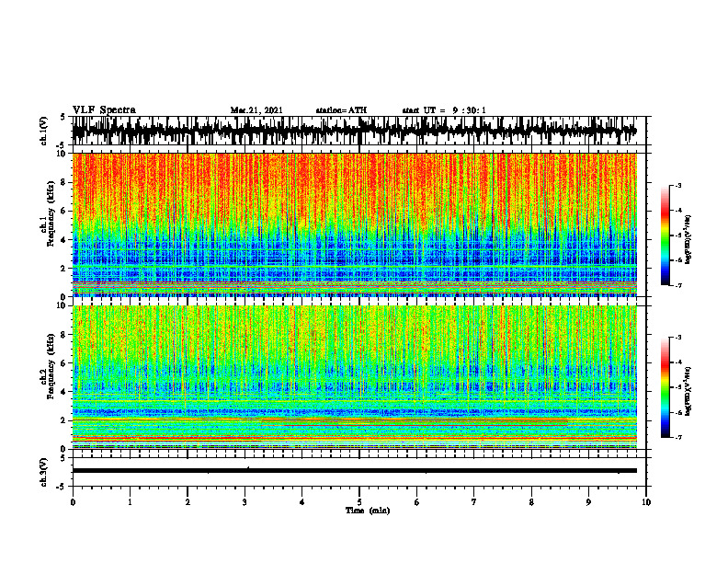Click the "station=ATH" header text

[341, 110]
